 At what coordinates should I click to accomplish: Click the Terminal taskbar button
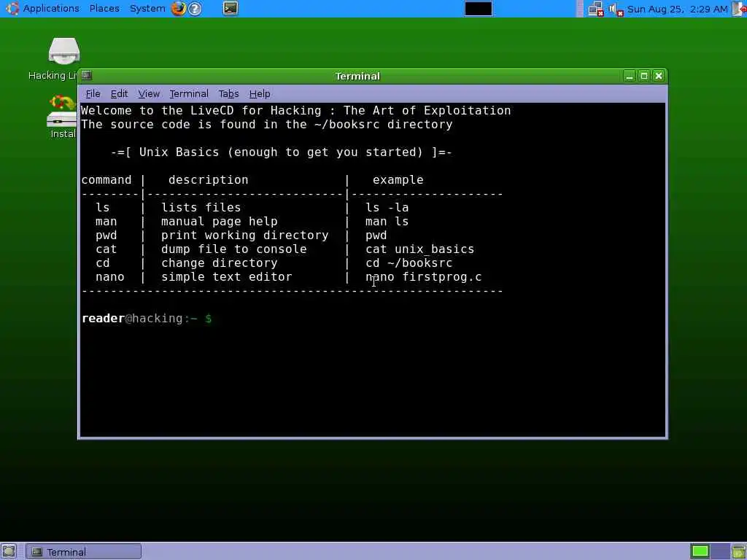coord(84,552)
